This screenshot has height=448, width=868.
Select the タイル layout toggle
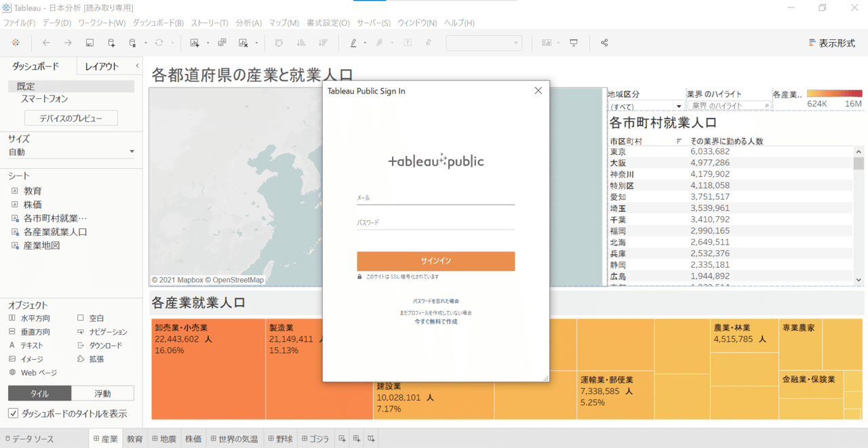tap(39, 393)
